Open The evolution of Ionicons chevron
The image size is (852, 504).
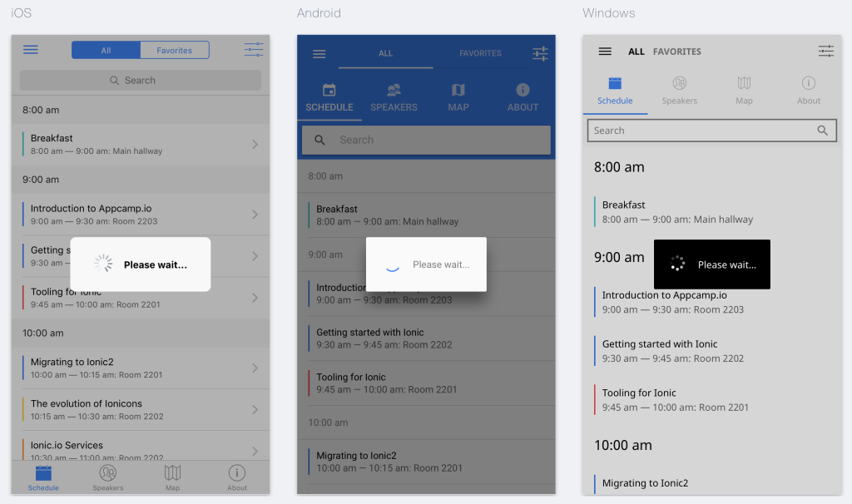[255, 409]
